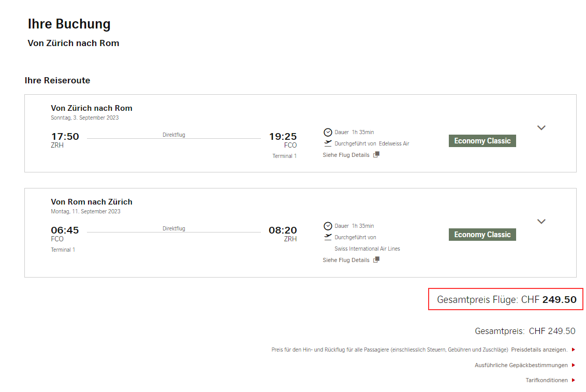Open Ausführliche Gepäckbestimmungen link
Screen dimensions: 586x392
click(x=521, y=365)
